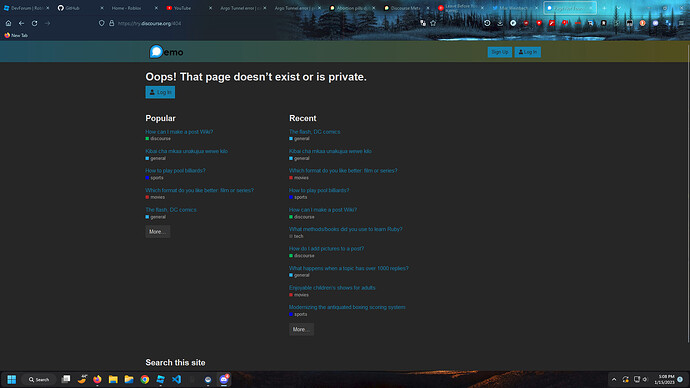Switch to the YouTube tab
The height and width of the screenshot is (388, 690).
click(x=189, y=8)
